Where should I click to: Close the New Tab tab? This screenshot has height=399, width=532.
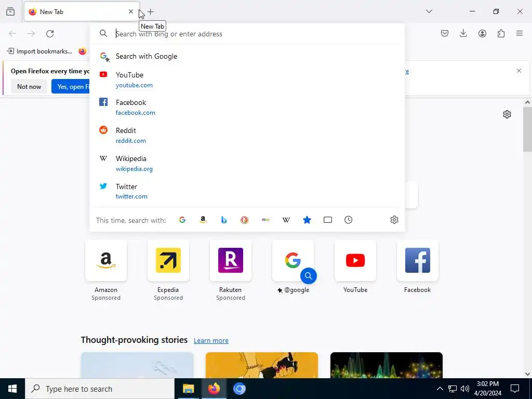(x=131, y=11)
